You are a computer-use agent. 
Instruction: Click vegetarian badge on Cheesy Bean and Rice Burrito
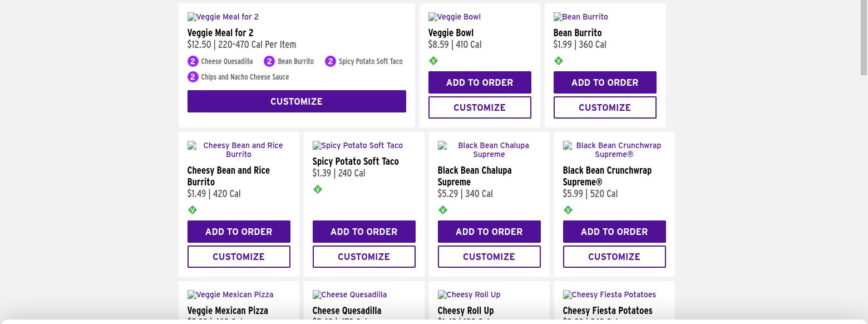click(193, 210)
